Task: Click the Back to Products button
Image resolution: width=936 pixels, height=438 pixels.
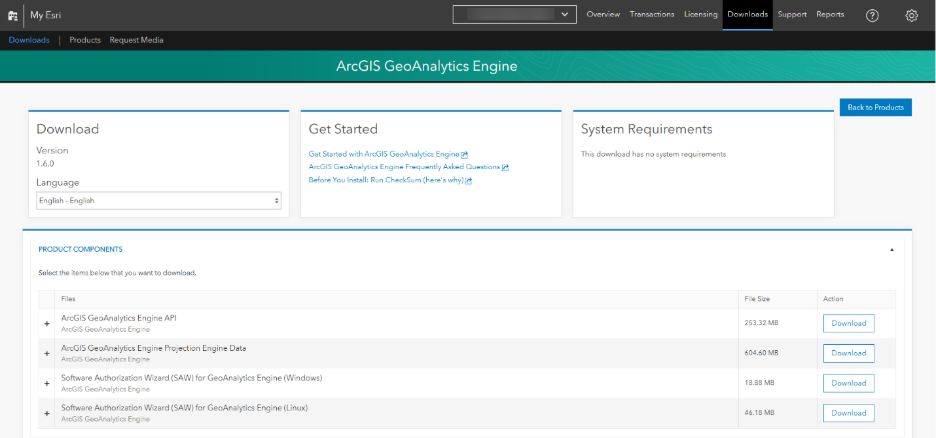Action: 875,107
